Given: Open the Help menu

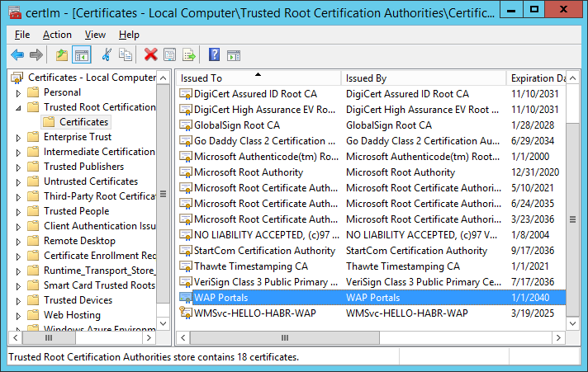Looking at the screenshot, I should [129, 35].
